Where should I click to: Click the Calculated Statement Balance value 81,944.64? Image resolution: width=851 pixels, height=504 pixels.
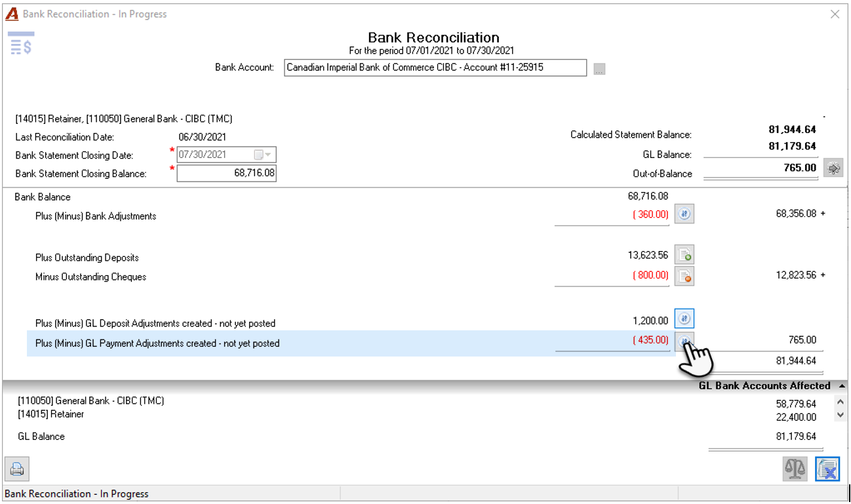click(792, 130)
